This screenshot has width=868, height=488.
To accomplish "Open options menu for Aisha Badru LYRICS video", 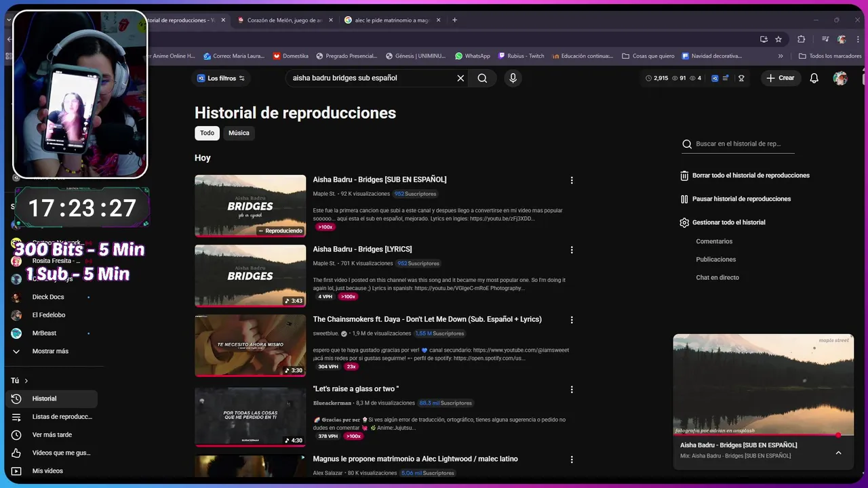I will [572, 249].
